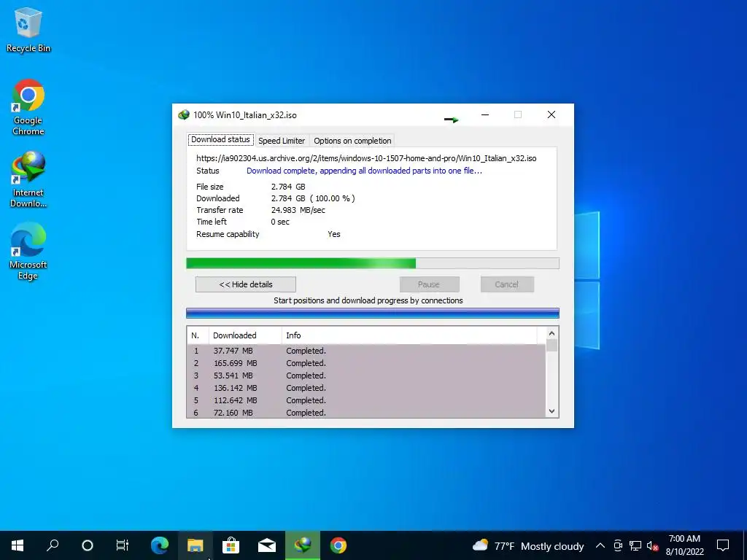Close the IDM download dialog
Screen dimensions: 747x560
pyautogui.click(x=551, y=114)
